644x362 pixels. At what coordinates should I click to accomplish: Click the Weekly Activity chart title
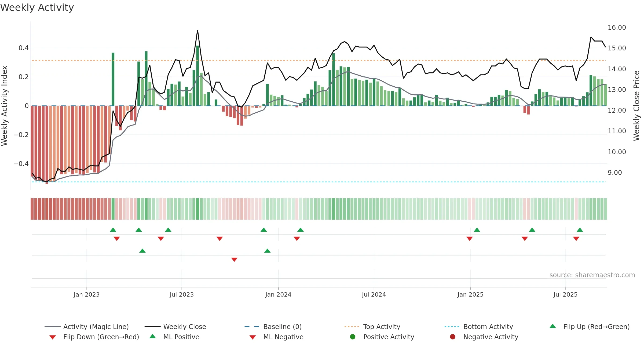[37, 8]
